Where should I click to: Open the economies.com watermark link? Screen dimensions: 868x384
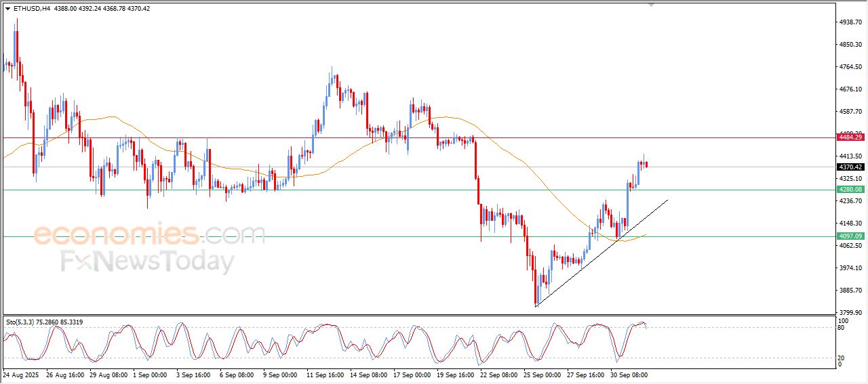click(x=149, y=235)
